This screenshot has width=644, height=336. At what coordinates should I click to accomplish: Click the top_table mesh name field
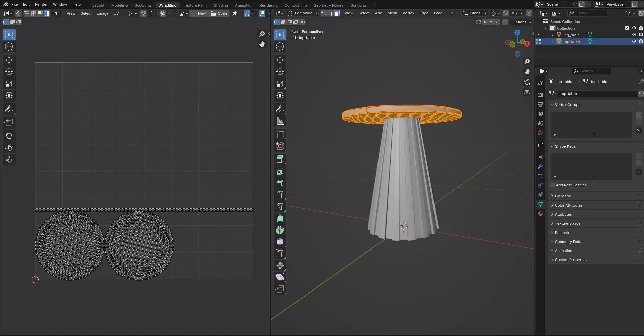598,94
